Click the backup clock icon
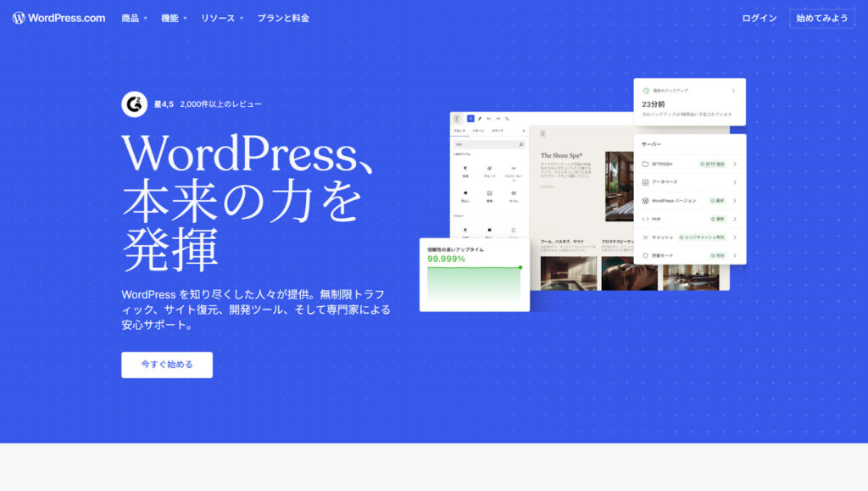Screen dimensions: 868x491 point(646,90)
